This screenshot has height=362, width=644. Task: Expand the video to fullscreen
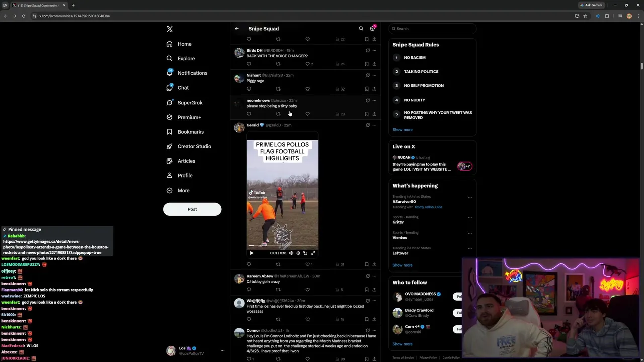(x=313, y=253)
